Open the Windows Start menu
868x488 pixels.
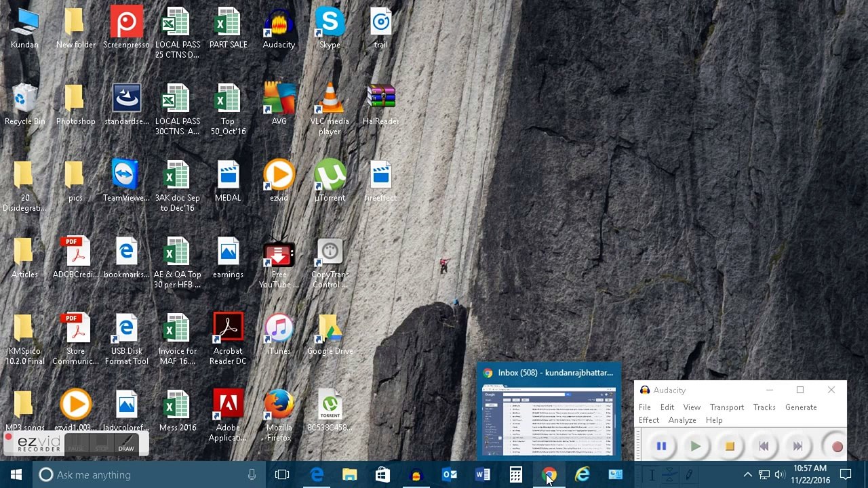pyautogui.click(x=16, y=474)
